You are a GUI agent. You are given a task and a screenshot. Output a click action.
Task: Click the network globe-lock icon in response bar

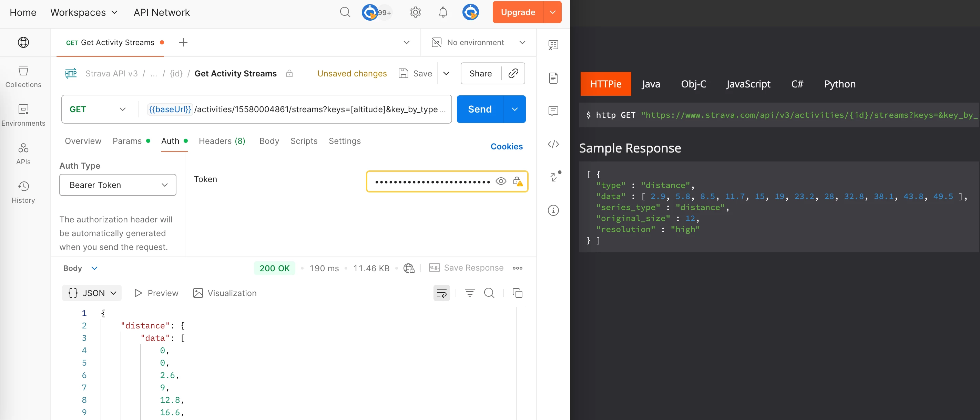[409, 268]
